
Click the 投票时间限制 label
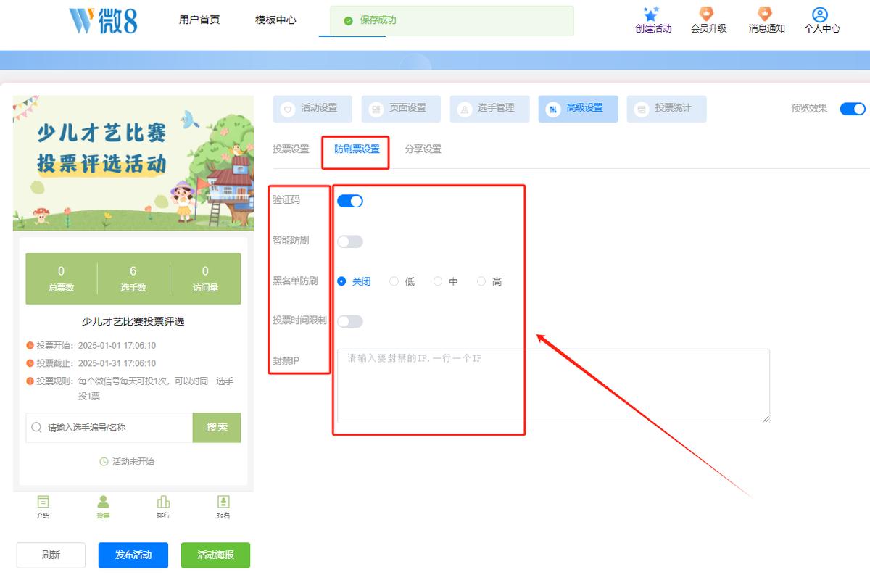click(x=299, y=320)
